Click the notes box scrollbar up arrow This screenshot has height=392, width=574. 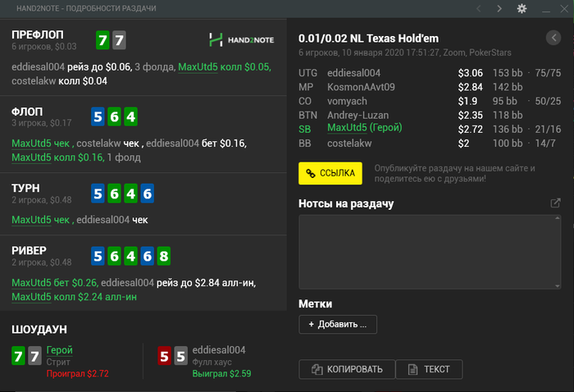coord(558,218)
